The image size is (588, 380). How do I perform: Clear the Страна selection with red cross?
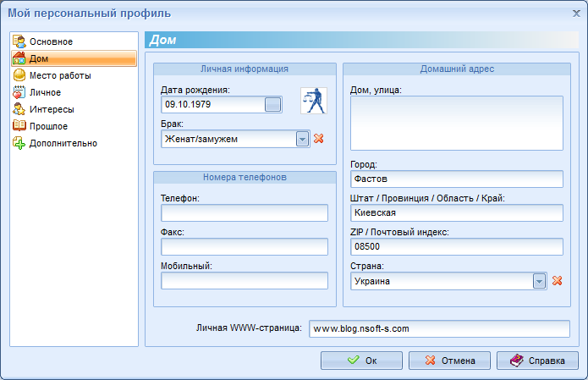558,281
